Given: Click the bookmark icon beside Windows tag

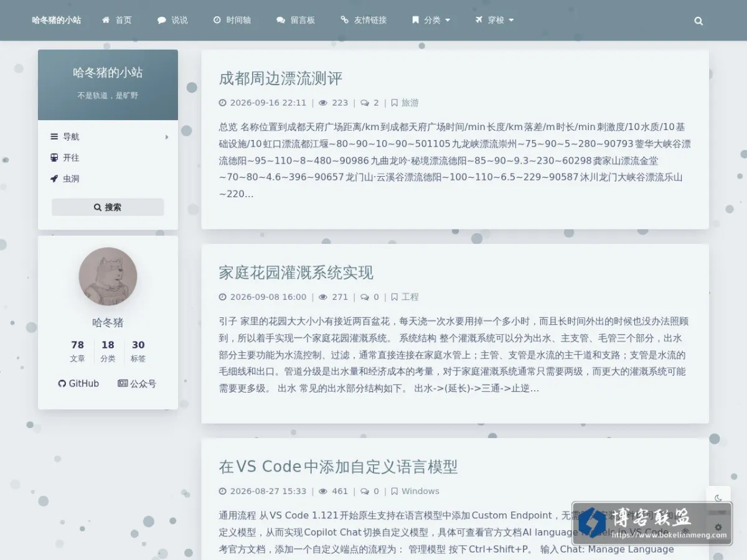Looking at the screenshot, I should tap(394, 491).
